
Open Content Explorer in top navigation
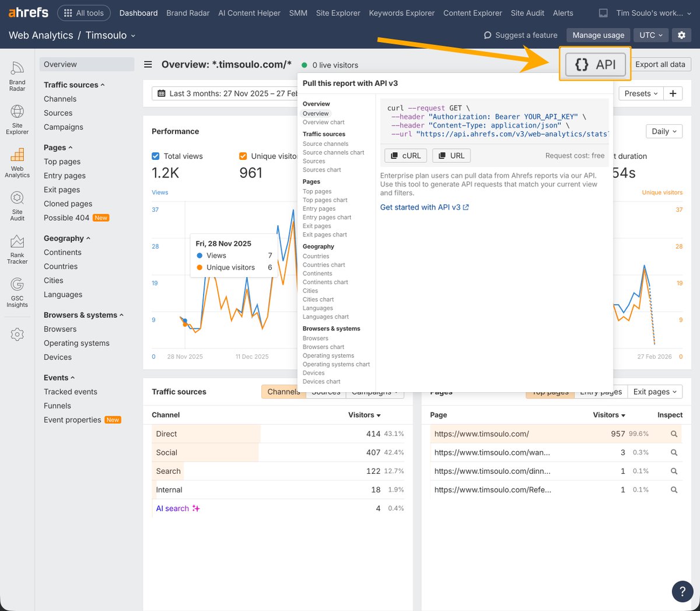[473, 13]
